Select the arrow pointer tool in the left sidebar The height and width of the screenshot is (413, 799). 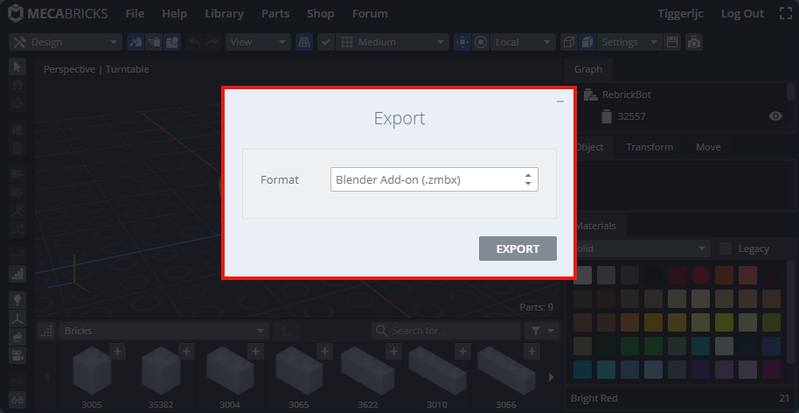tap(17, 67)
